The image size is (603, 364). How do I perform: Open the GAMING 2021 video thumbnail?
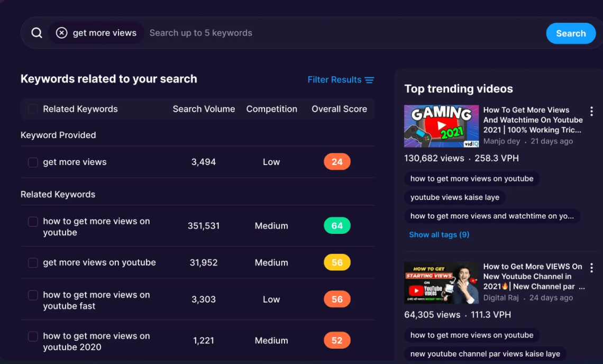[441, 126]
